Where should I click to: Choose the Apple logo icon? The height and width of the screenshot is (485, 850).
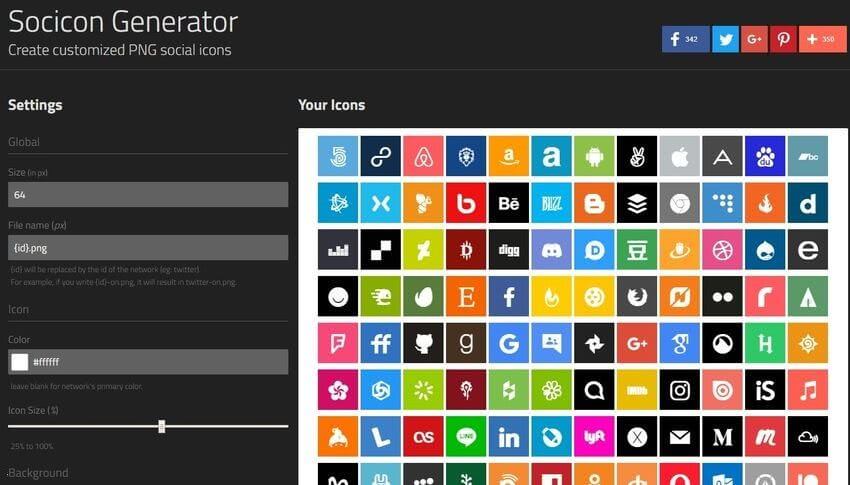pyautogui.click(x=680, y=156)
